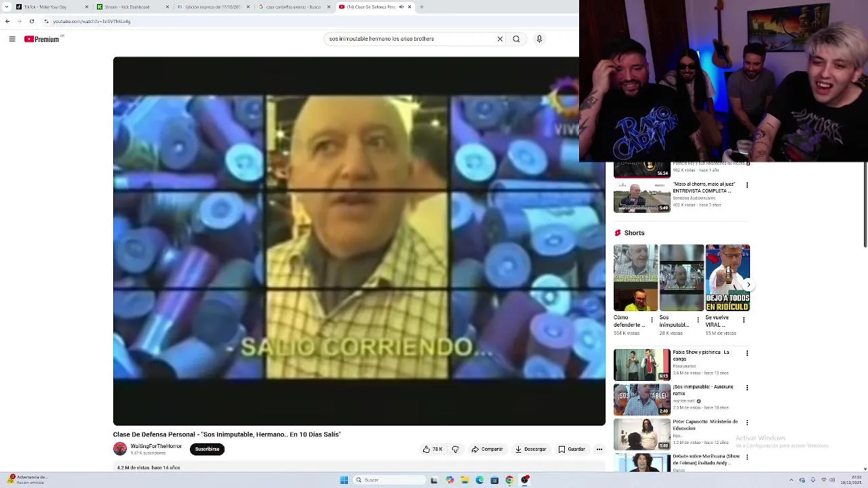Switch to the TikTok - Make Your Day tab
The height and width of the screenshot is (488, 868).
coord(52,7)
